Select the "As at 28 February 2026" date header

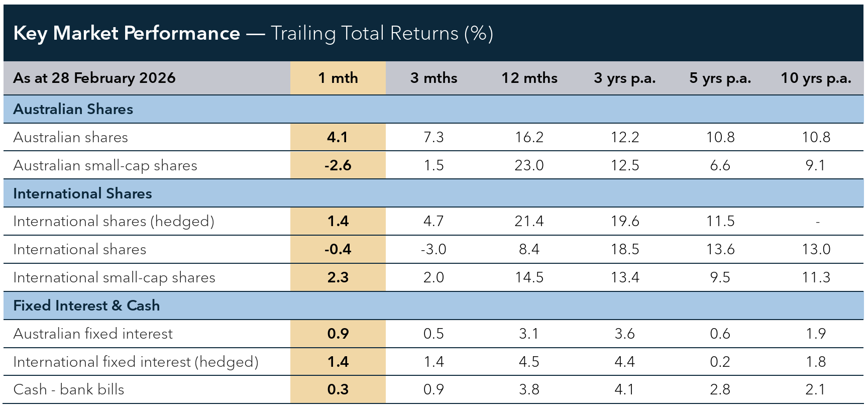pyautogui.click(x=94, y=78)
